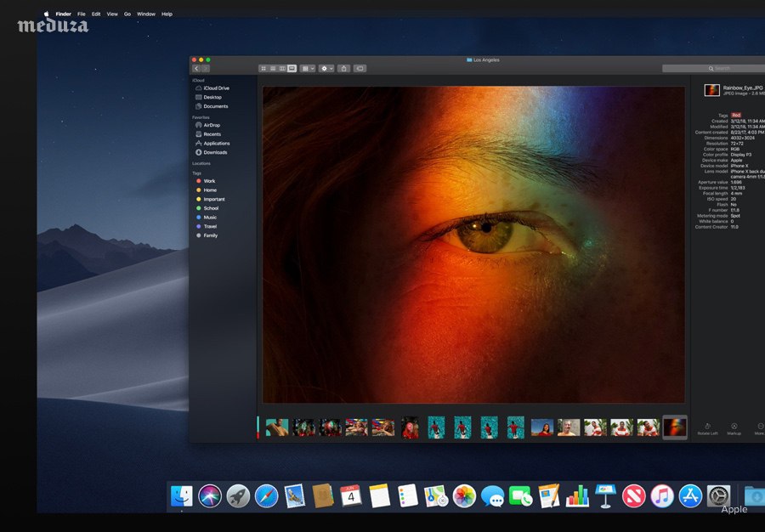The width and height of the screenshot is (765, 532).
Task: Open App Store from the Dock
Action: pyautogui.click(x=690, y=497)
